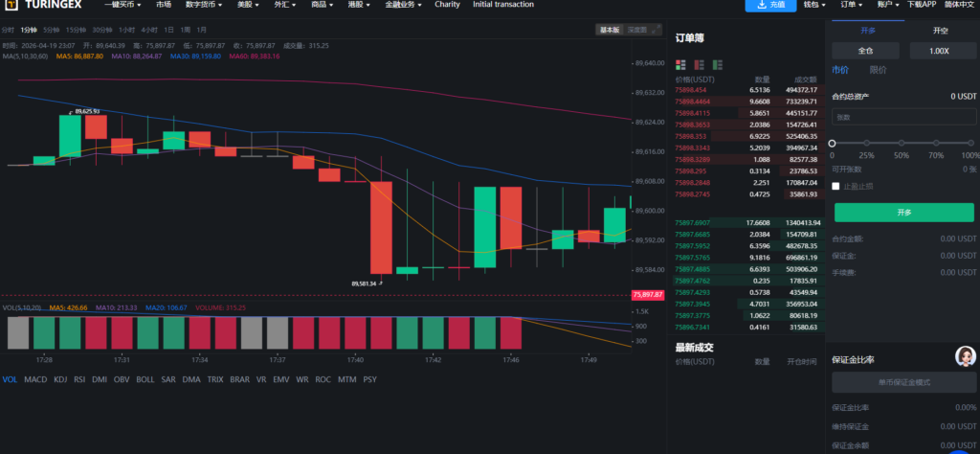This screenshot has height=454, width=980.
Task: Select the MACD indicator
Action: pyautogui.click(x=35, y=379)
